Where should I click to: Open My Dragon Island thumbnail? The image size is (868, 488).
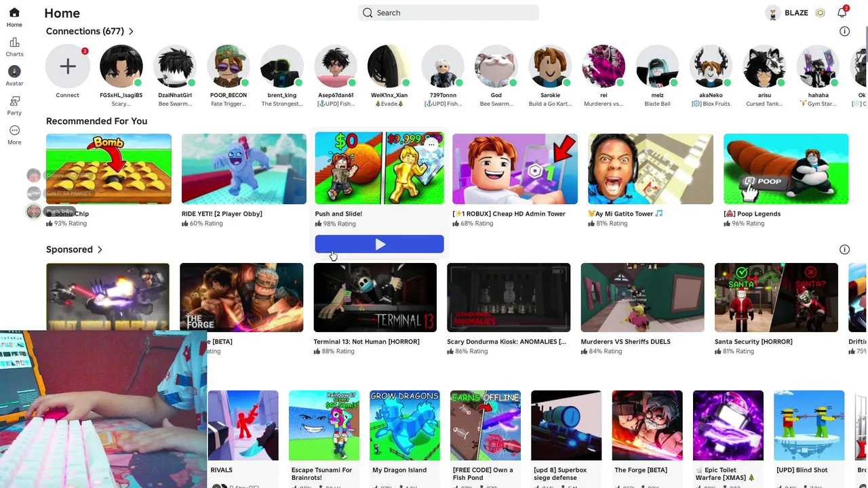405,426
